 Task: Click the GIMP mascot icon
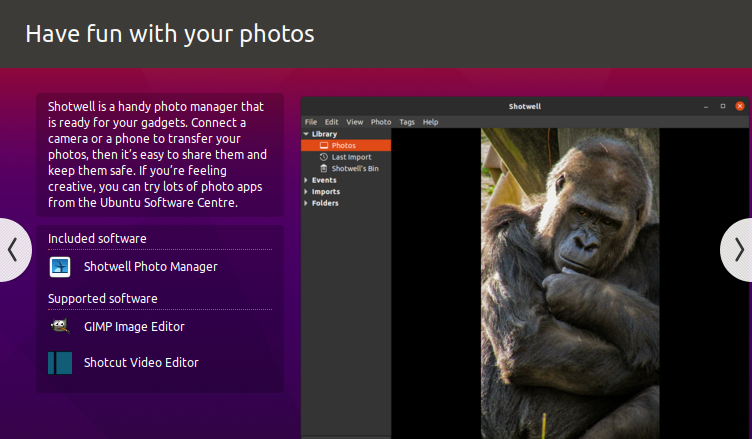coord(60,326)
